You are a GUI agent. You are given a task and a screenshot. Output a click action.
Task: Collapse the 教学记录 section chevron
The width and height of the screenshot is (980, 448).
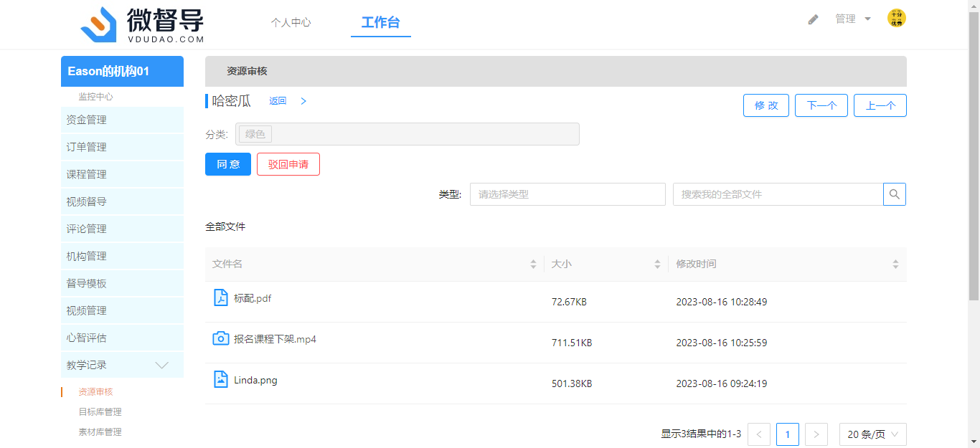click(x=163, y=365)
